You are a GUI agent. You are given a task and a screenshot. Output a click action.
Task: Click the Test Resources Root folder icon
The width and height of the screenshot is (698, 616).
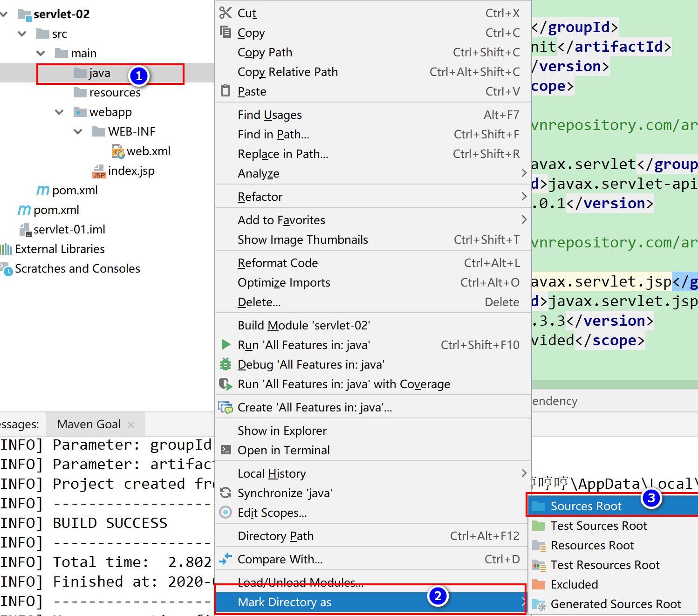pyautogui.click(x=539, y=565)
